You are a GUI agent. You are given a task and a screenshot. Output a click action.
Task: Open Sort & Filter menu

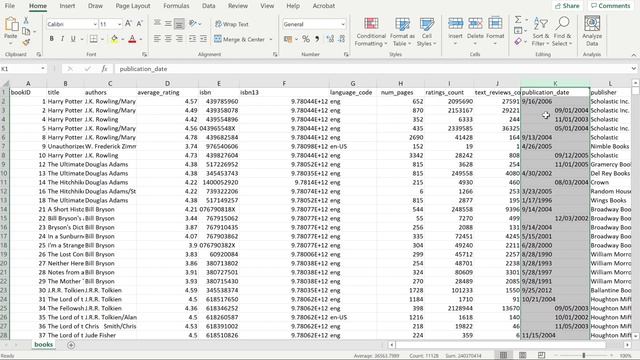(541, 32)
